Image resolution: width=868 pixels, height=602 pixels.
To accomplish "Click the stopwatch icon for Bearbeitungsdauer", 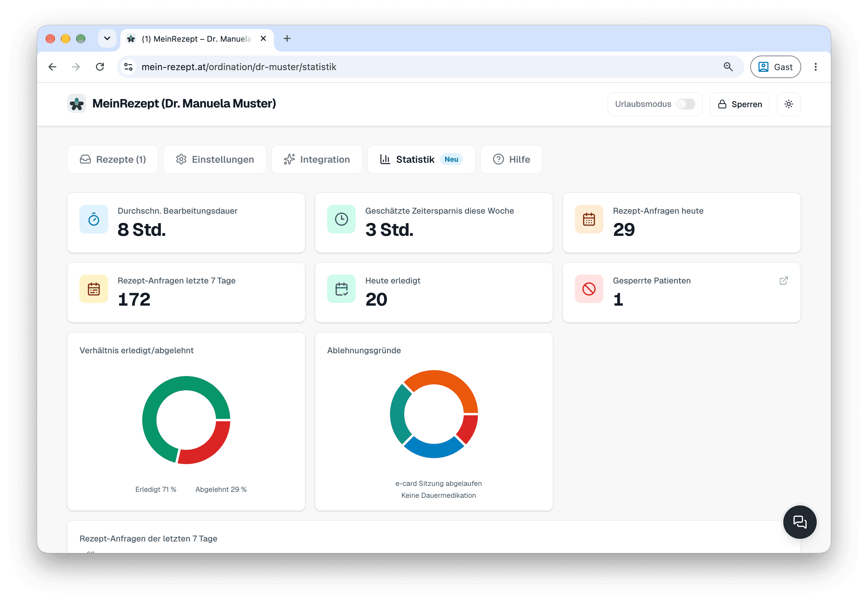I will tap(94, 220).
